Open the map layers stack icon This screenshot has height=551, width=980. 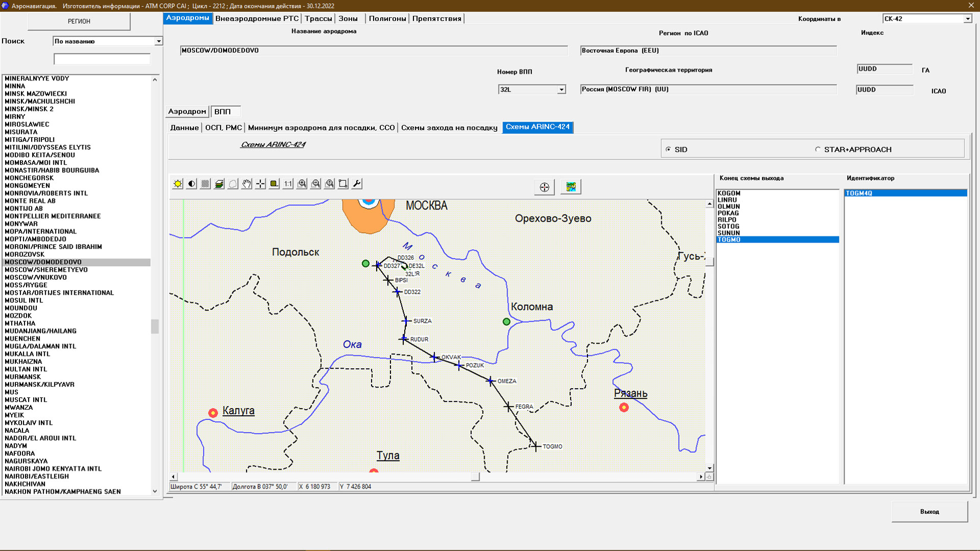click(x=219, y=184)
